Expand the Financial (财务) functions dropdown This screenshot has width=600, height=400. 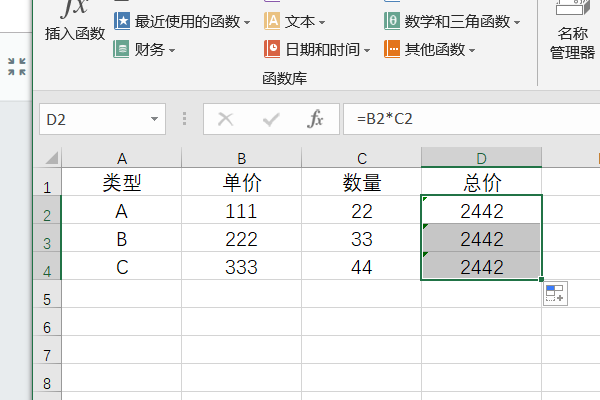tap(145, 49)
